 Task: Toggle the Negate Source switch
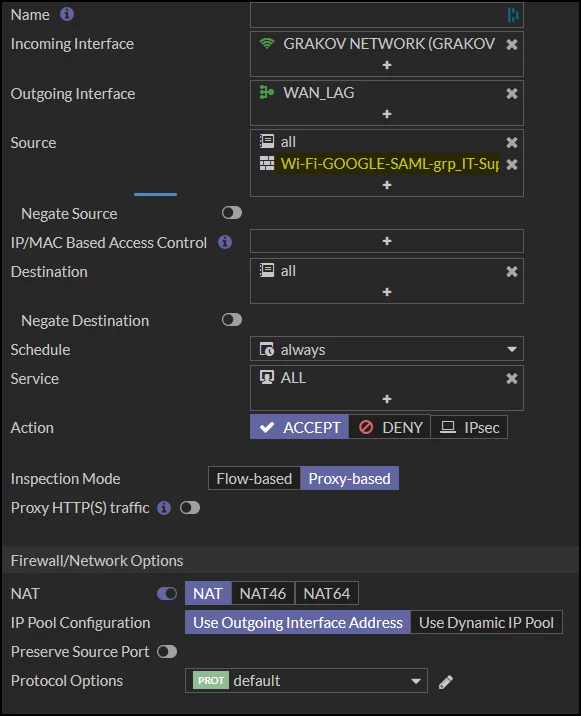tap(232, 213)
